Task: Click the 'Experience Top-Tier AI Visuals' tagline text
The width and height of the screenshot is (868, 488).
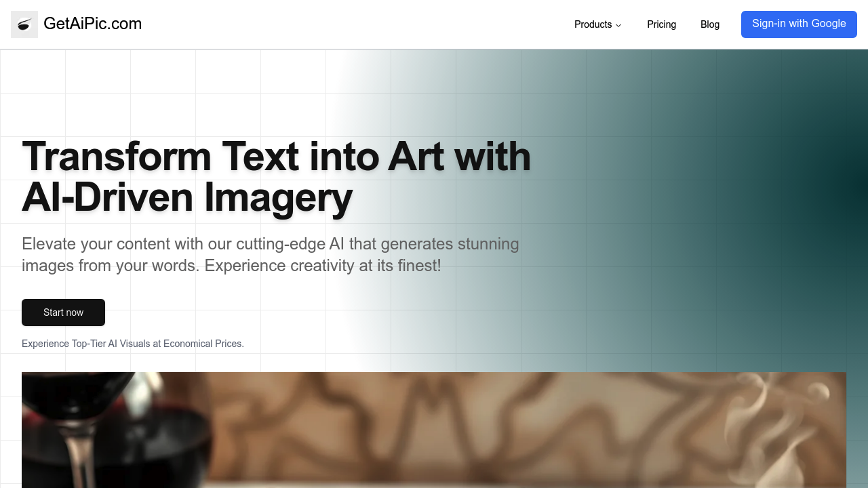Action: (133, 344)
